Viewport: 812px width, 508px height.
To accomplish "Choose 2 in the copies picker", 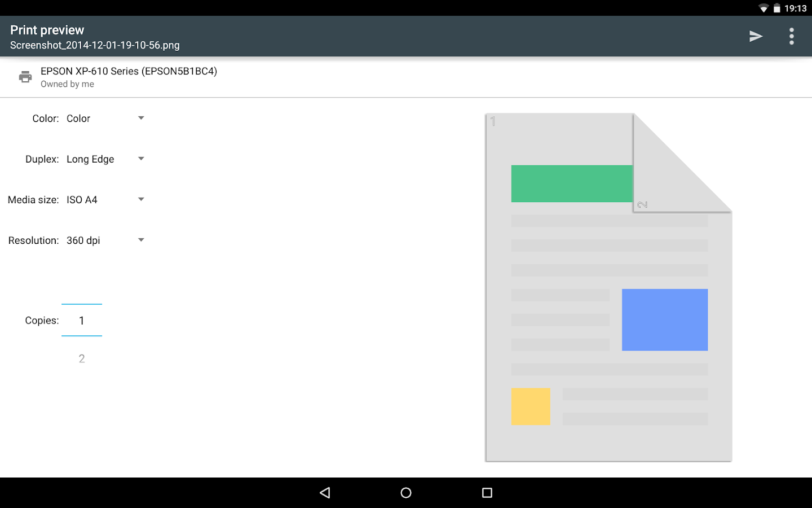I will [x=82, y=359].
